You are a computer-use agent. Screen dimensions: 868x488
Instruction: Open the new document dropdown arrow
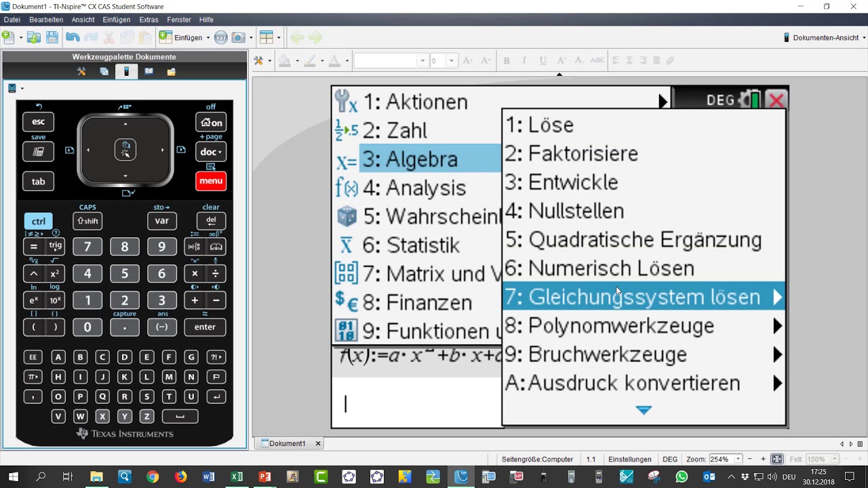pos(21,38)
